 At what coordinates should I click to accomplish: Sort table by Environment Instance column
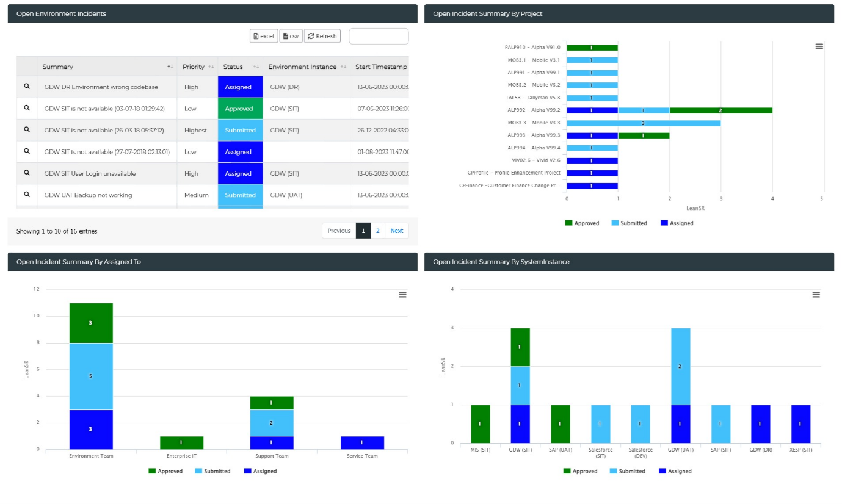[307, 67]
